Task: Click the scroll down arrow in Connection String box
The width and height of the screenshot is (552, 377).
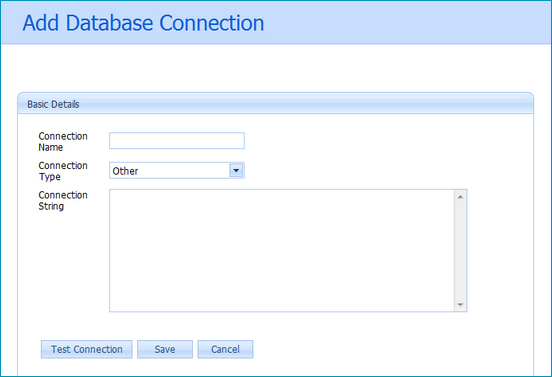Action: (460, 304)
